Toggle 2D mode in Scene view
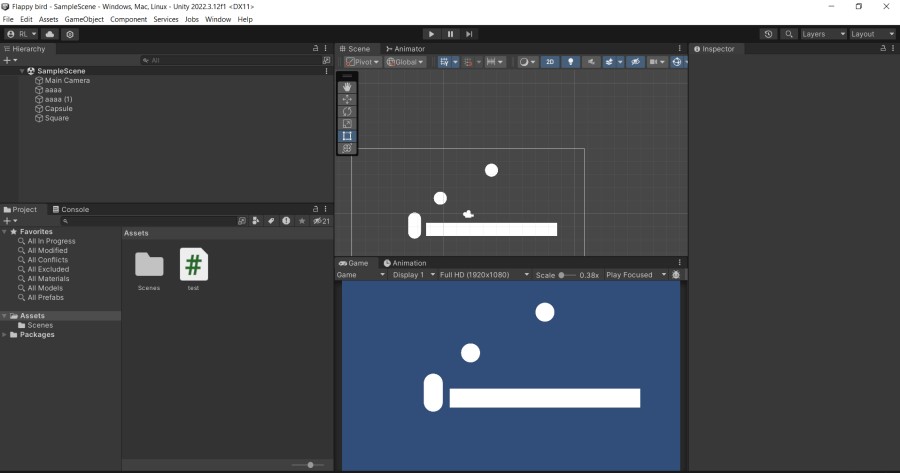 (550, 62)
